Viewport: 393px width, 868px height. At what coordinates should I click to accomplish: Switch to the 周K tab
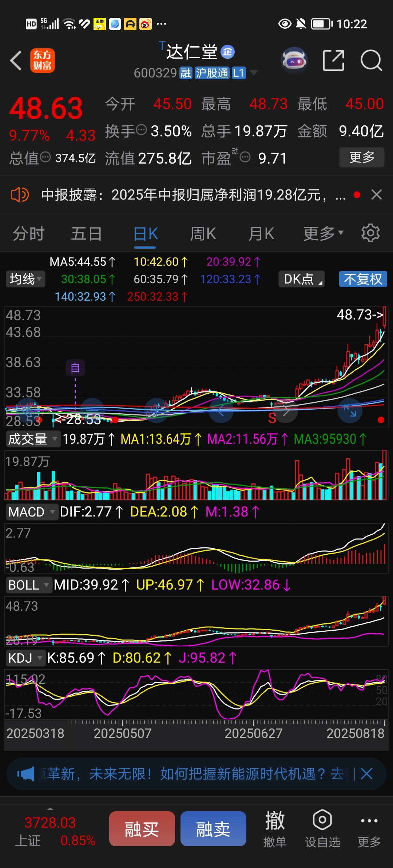click(x=203, y=233)
